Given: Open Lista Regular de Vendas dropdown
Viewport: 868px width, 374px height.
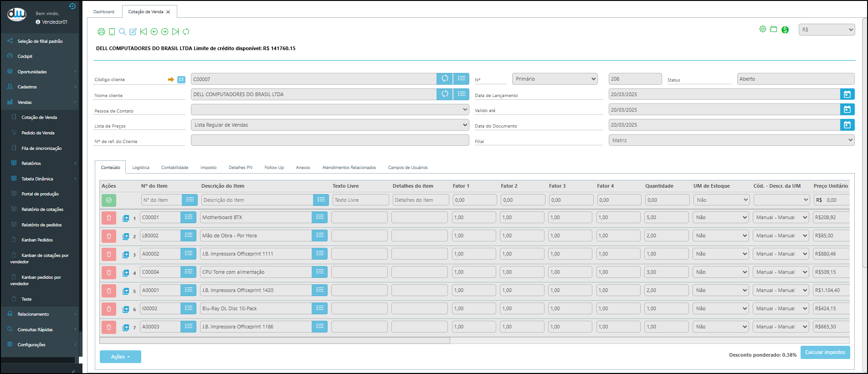Looking at the screenshot, I should click(x=330, y=125).
